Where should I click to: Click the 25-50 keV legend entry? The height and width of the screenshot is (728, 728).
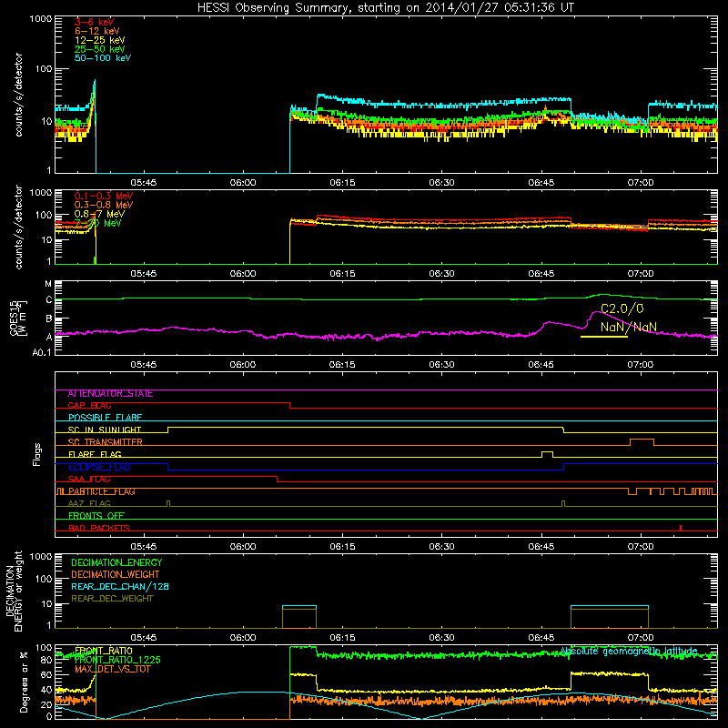point(100,49)
